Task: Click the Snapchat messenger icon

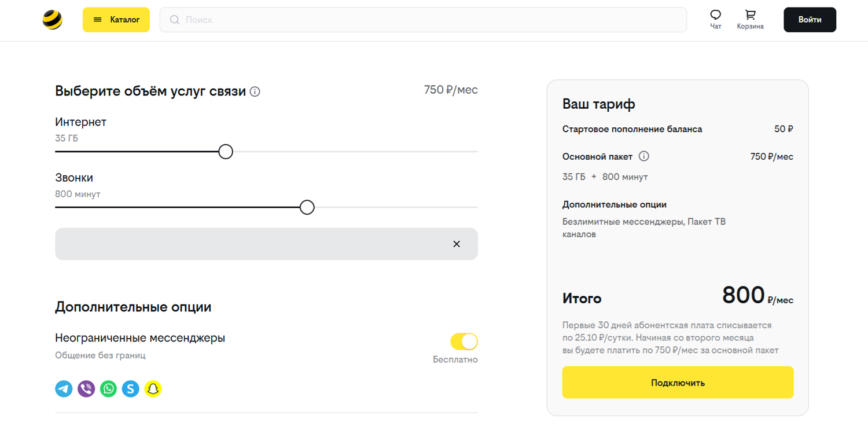Action: pos(153,388)
